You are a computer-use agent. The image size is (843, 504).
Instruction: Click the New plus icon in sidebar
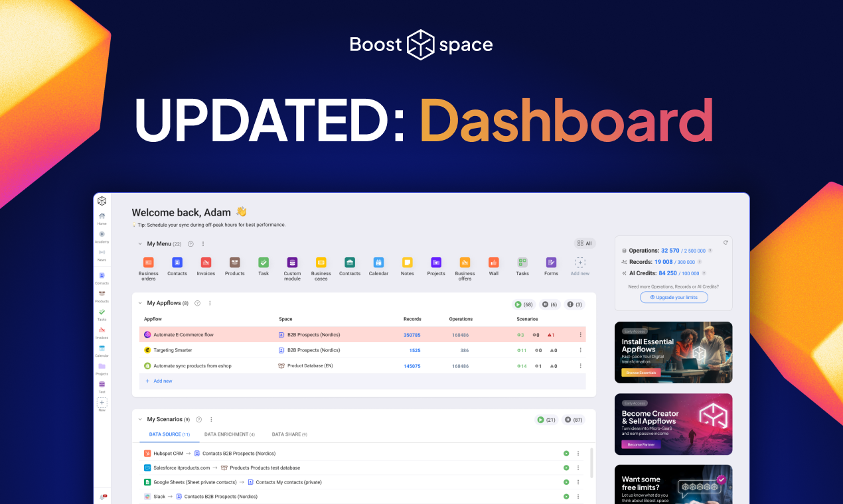pos(102,403)
